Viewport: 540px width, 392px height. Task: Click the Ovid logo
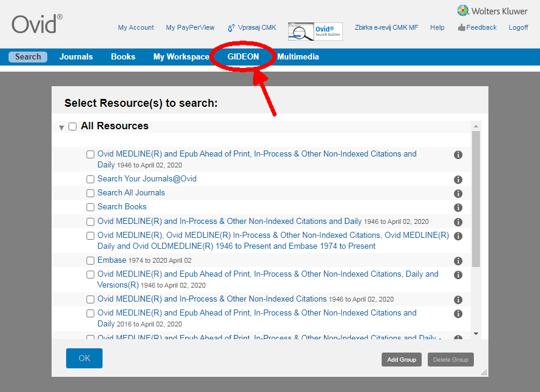[36, 24]
